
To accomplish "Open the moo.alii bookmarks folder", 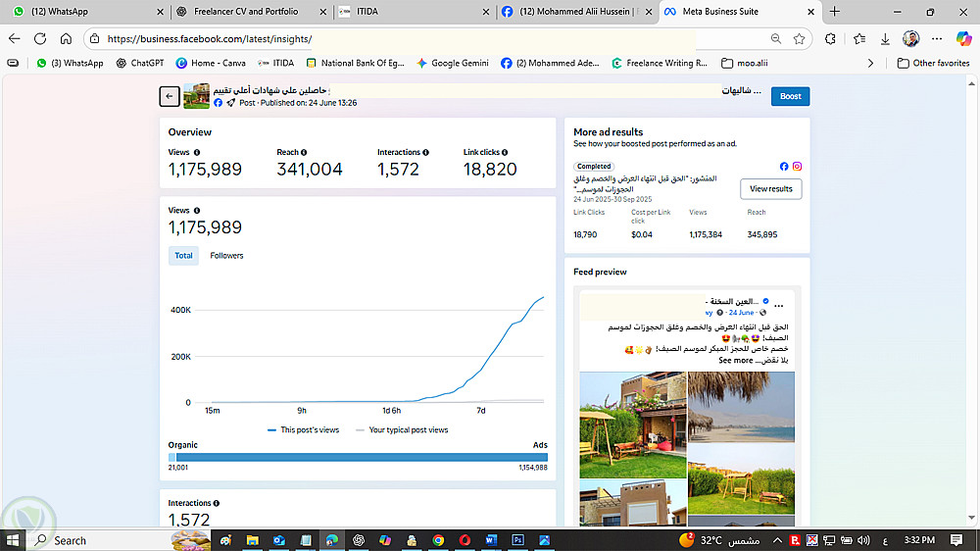I will 745,63.
